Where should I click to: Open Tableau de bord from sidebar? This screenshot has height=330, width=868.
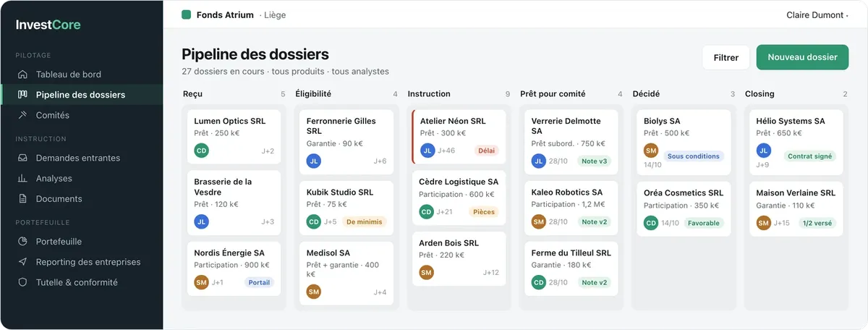[81, 74]
